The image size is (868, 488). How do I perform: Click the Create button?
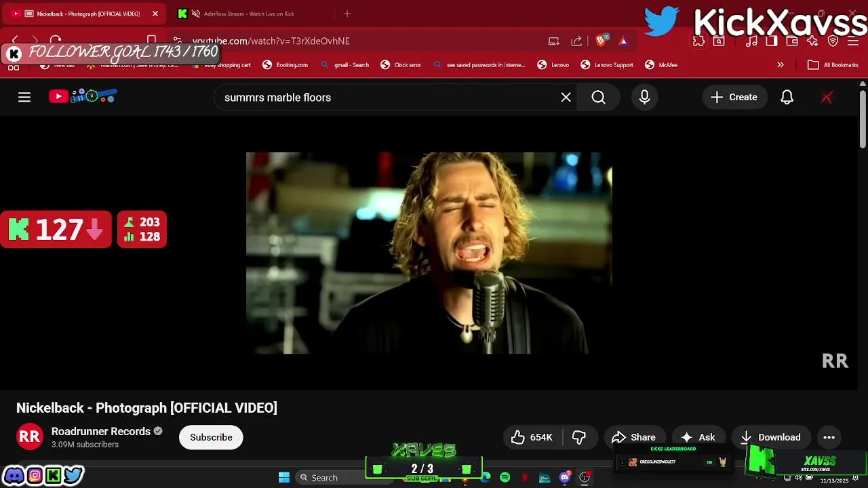734,97
